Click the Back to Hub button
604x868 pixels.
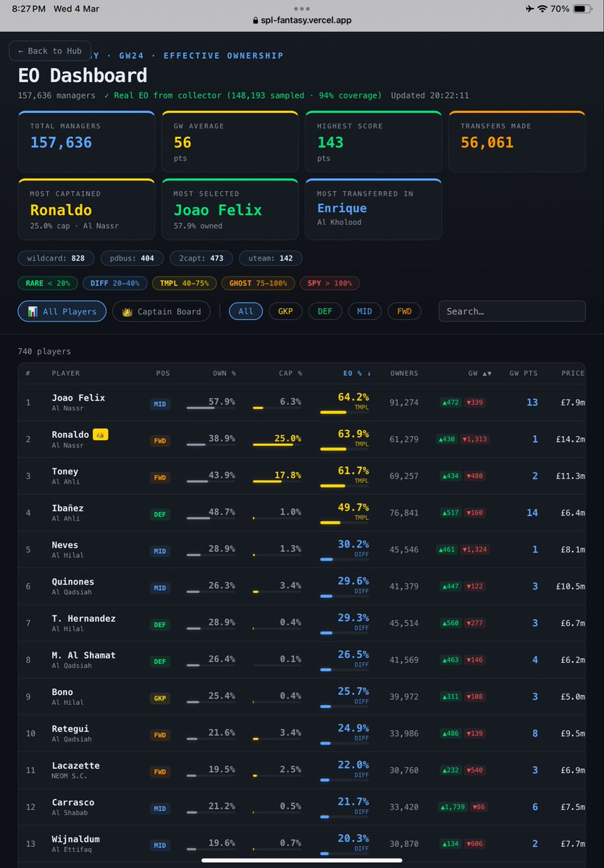coord(49,51)
